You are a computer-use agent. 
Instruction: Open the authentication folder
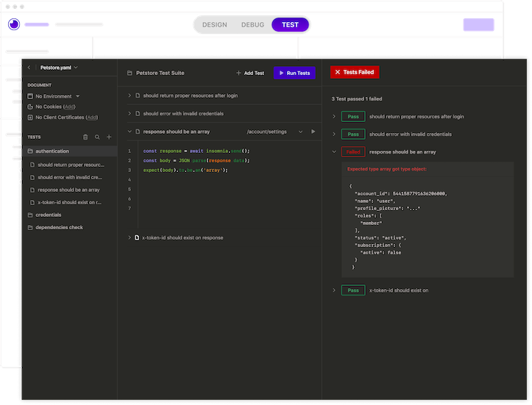tap(52, 151)
